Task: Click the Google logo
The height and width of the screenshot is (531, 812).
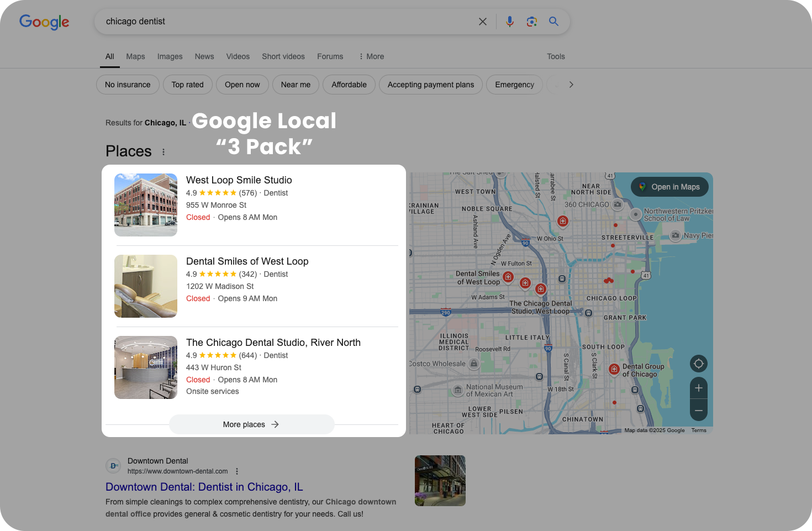Action: [x=44, y=22]
